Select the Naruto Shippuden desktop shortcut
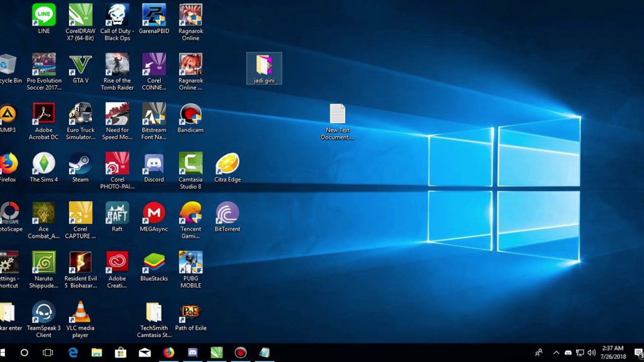 pos(44,269)
